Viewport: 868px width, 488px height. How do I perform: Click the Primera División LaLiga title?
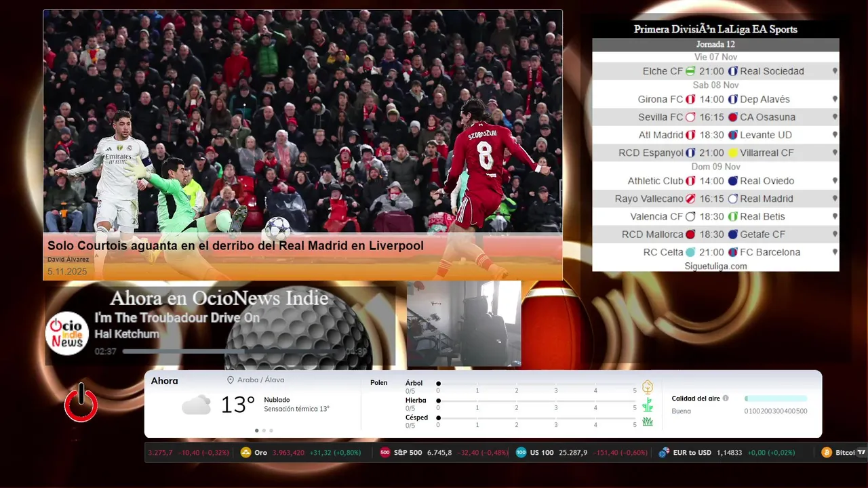[715, 29]
